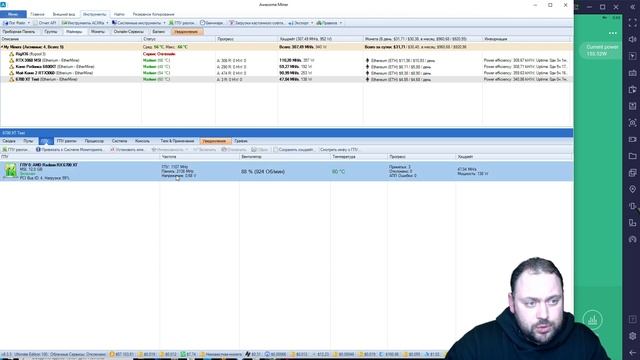Open the Онлайн-Сервисы tab

click(x=129, y=31)
